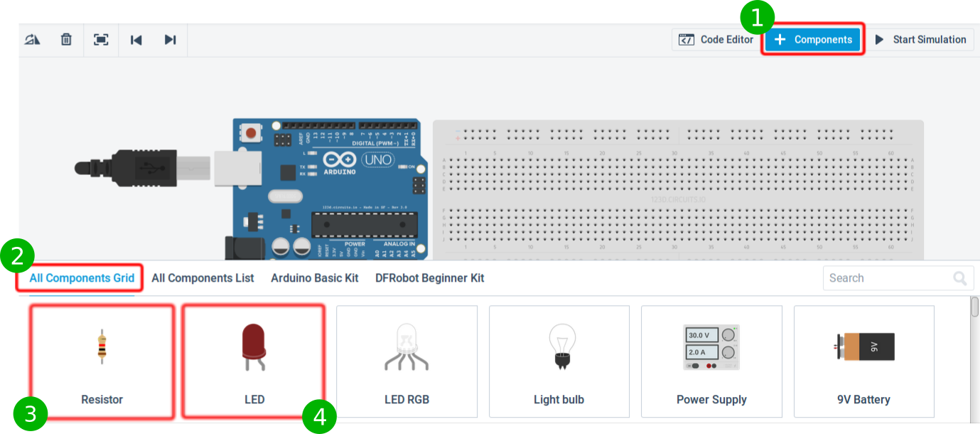Select the Arduino Basic Kit tab
Image resolution: width=980 pixels, height=434 pixels.
pos(314,278)
